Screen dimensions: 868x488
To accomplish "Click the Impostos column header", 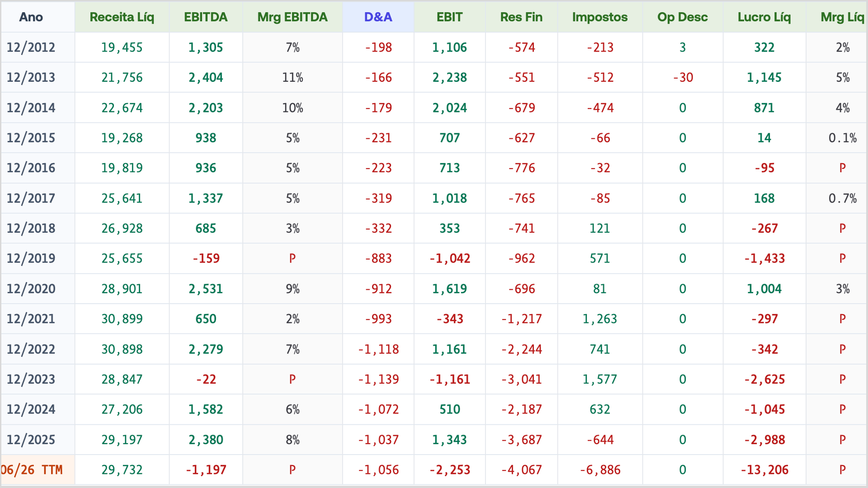I will click(x=600, y=17).
